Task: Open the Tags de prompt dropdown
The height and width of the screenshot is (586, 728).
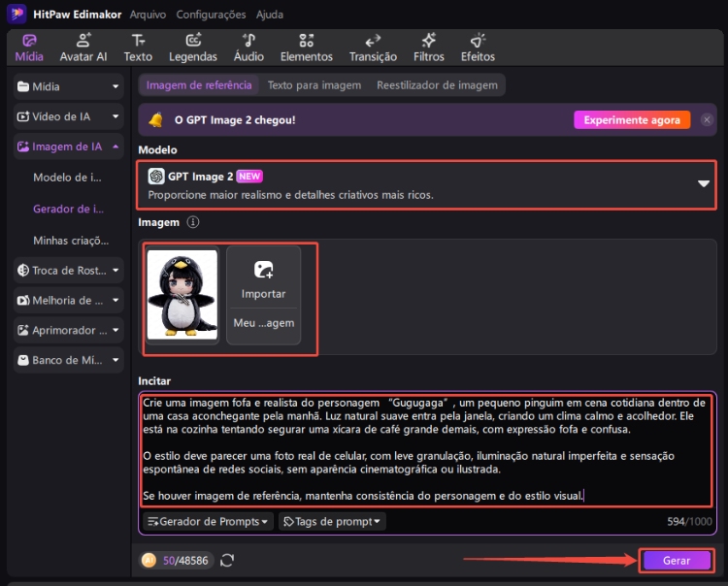Action: point(332,522)
